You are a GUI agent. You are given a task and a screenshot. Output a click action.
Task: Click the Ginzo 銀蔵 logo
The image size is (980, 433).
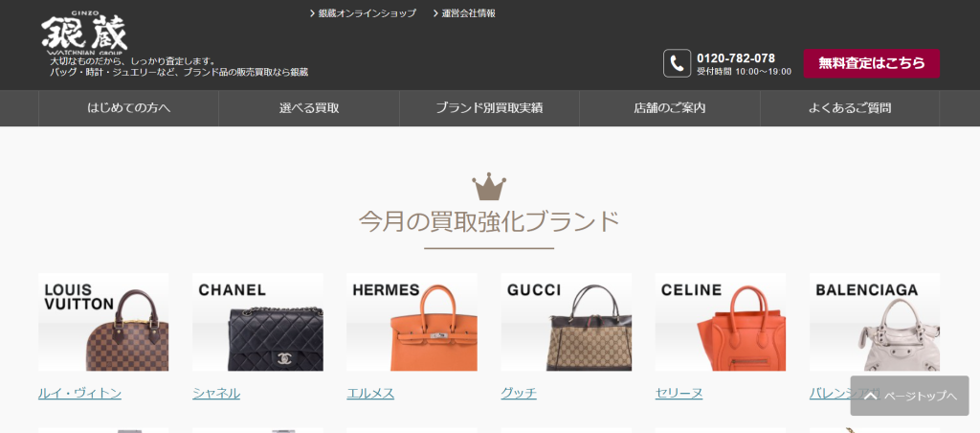84,34
